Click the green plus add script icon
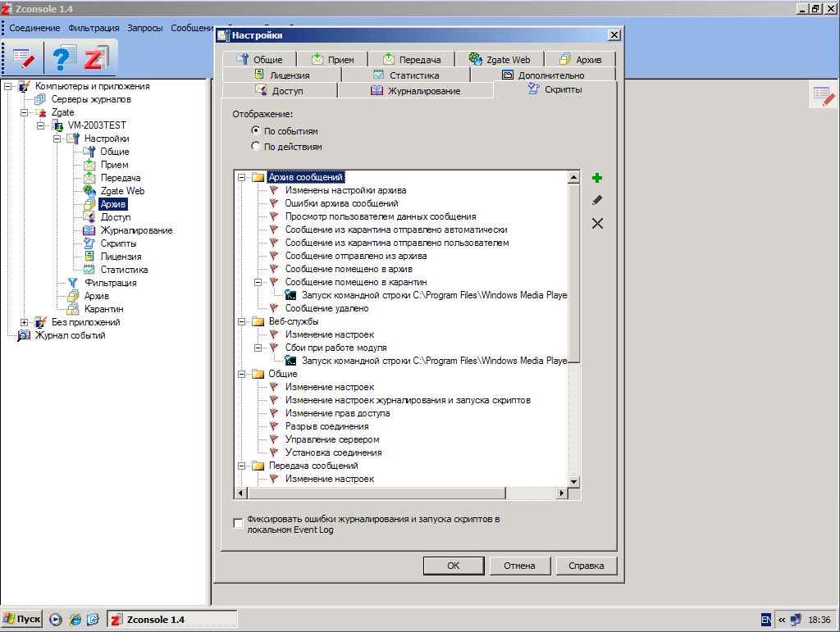This screenshot has height=632, width=840. coord(597,178)
